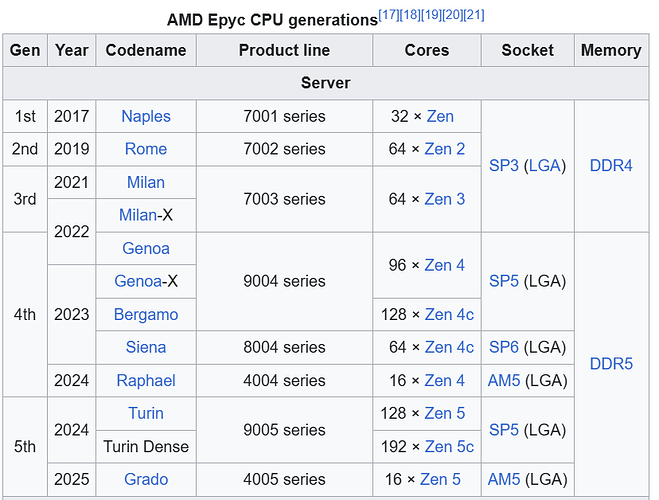Open the Zen 3 link
The width and height of the screenshot is (659, 500).
445,199
